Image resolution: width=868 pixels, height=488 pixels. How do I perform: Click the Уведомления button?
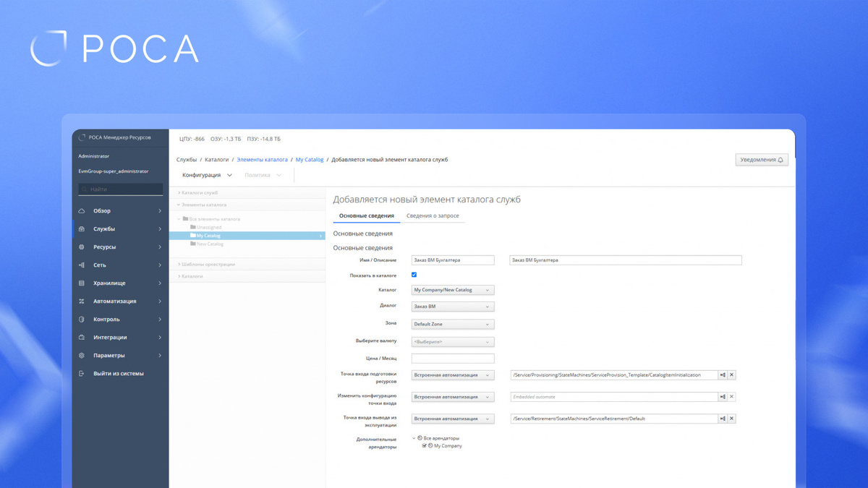pyautogui.click(x=762, y=160)
